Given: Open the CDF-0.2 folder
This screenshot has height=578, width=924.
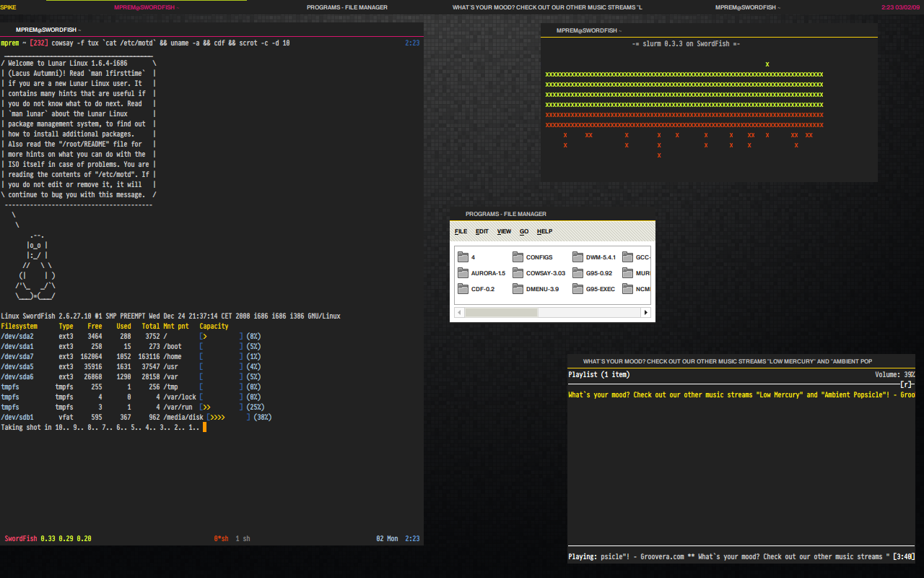Looking at the screenshot, I should pos(476,289).
